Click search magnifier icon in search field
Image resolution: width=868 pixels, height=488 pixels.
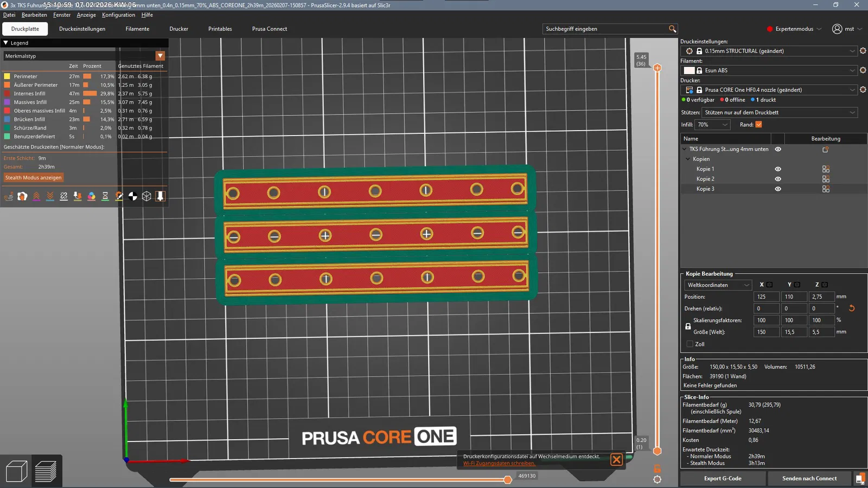672,29
